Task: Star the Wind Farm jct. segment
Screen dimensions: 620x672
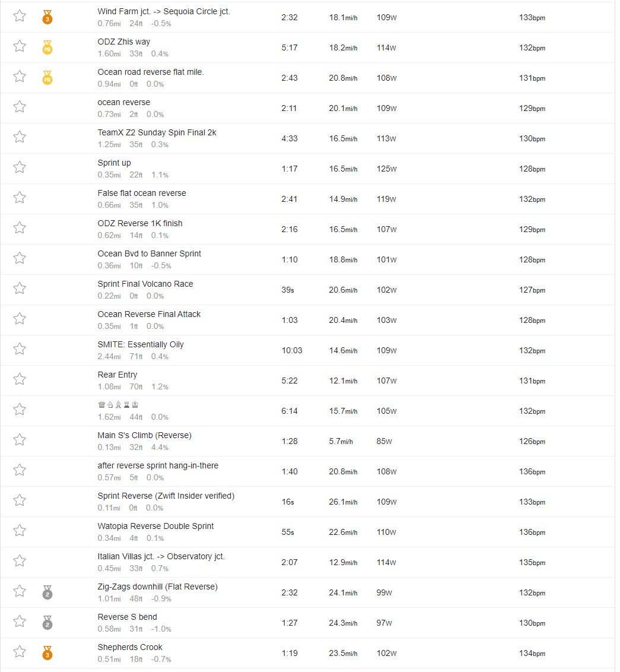Action: coord(19,16)
